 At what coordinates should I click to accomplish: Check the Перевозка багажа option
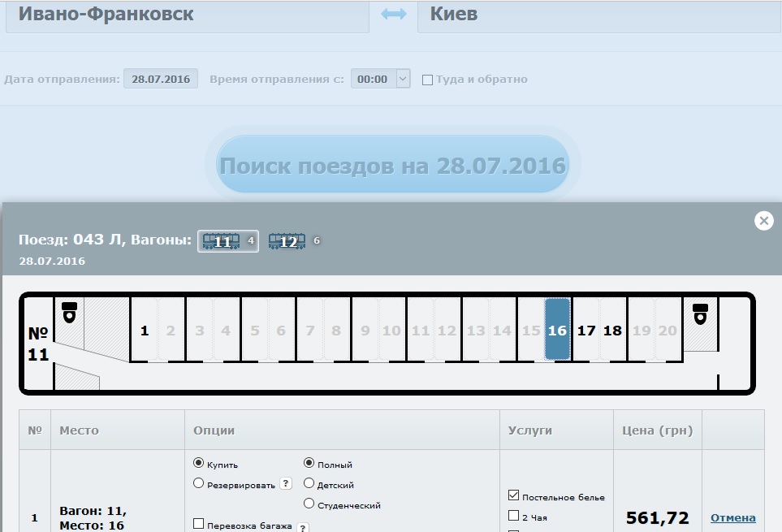point(199,525)
